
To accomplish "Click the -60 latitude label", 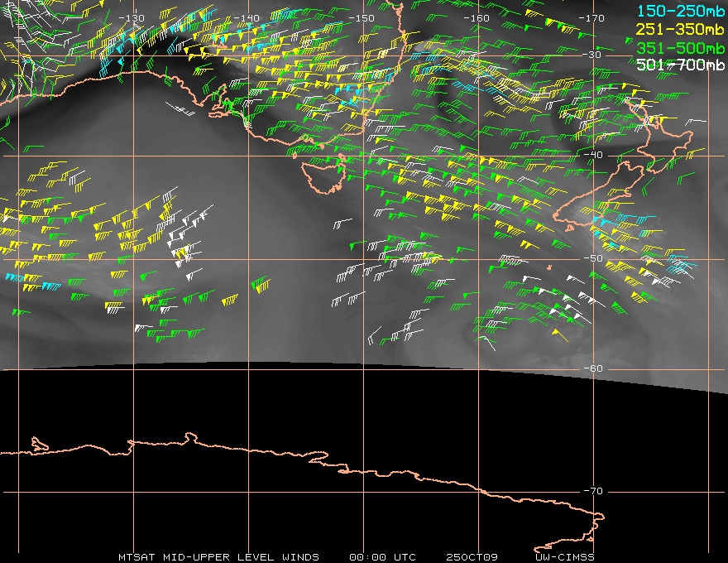I will (x=593, y=368).
